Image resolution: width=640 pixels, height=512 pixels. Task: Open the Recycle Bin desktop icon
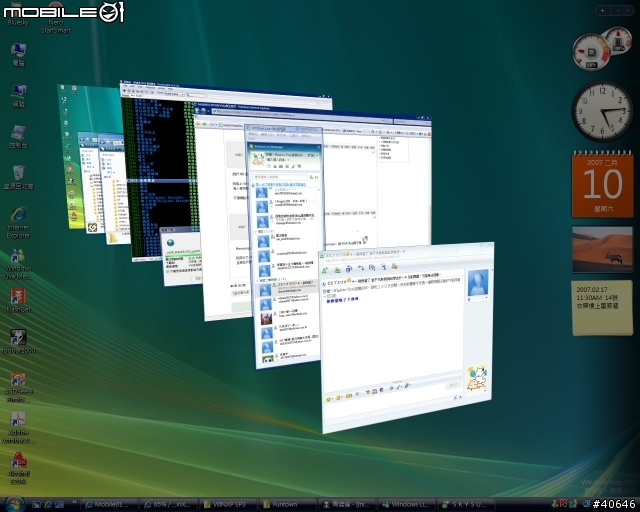[18, 178]
